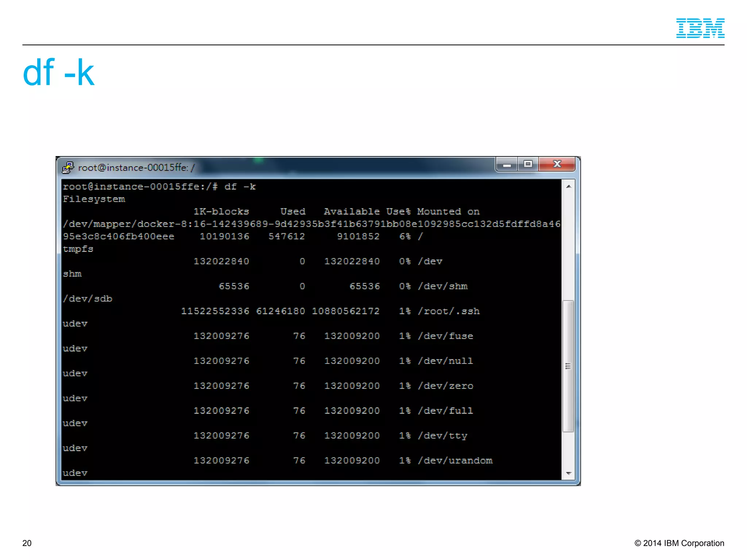Click the '6%' usage value

(405, 236)
